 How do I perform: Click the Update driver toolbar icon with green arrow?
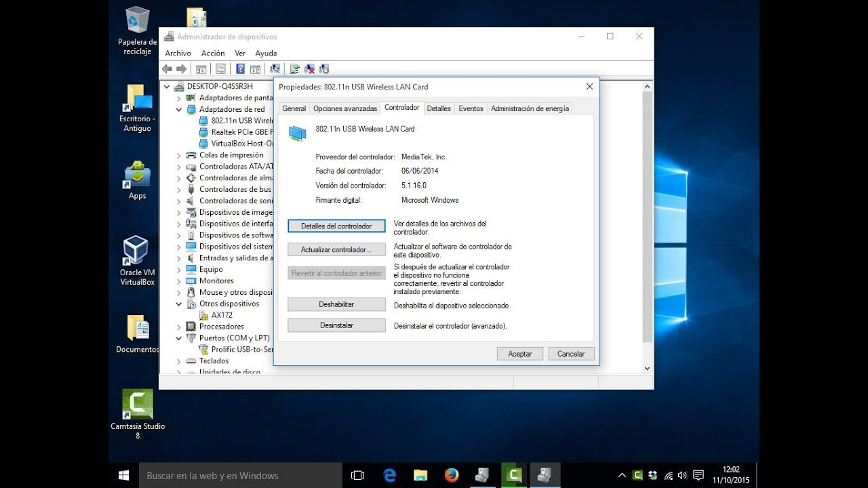click(x=295, y=69)
